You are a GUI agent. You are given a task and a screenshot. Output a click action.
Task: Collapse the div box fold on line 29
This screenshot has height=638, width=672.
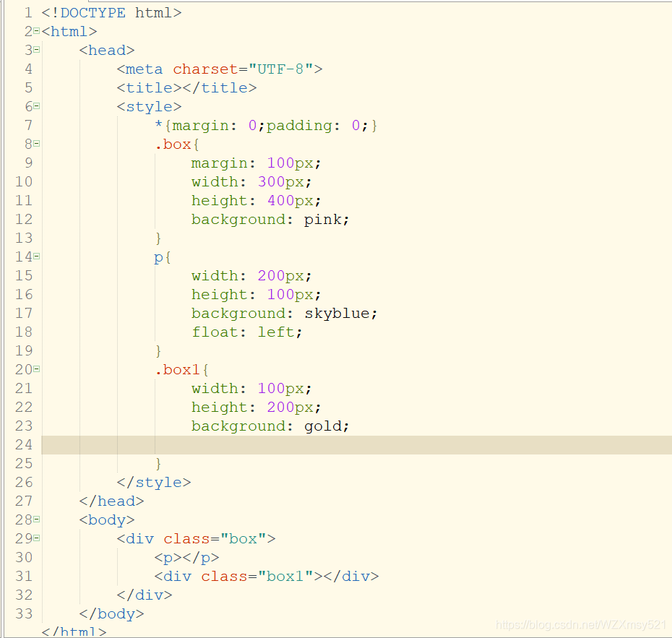point(36,538)
